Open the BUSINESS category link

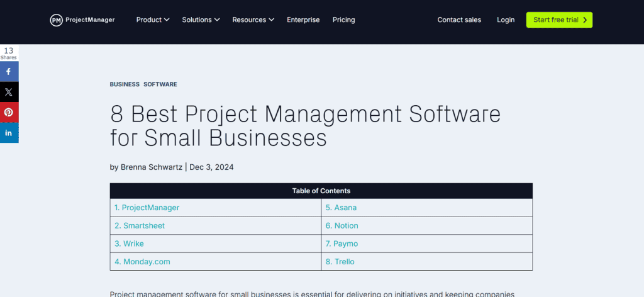click(x=125, y=84)
